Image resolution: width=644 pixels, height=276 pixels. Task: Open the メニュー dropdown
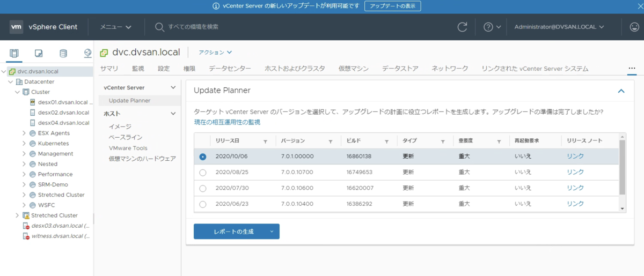pyautogui.click(x=115, y=27)
